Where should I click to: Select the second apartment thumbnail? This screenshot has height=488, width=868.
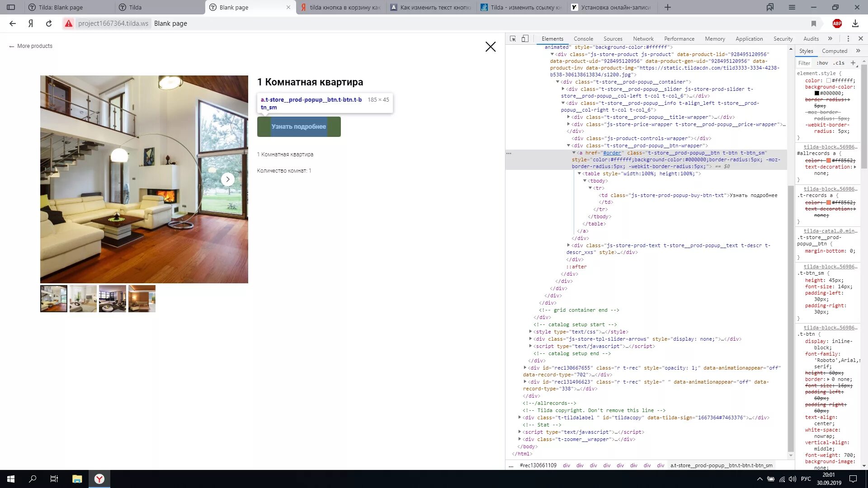pyautogui.click(x=83, y=299)
